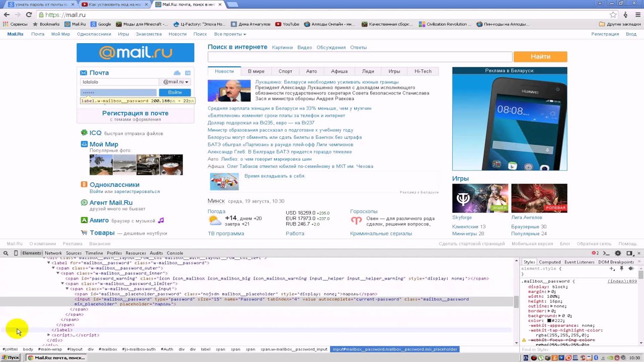Open ICQ messenger icon link
Image resolution: width=644 pixels, height=362 pixels.
[x=85, y=133]
